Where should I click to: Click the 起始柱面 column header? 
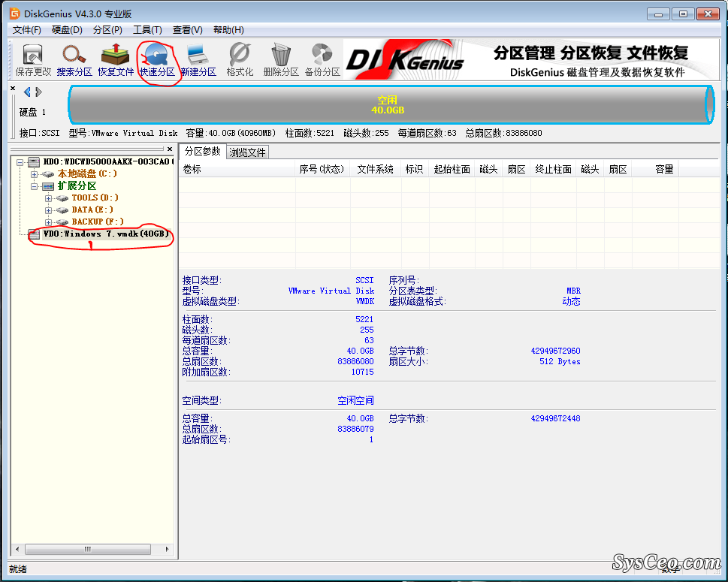452,170
